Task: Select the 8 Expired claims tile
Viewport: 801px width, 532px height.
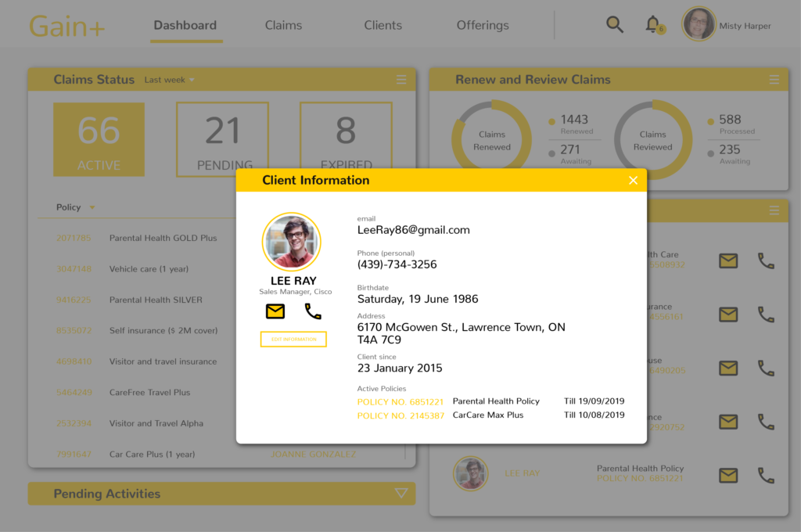Action: tap(347, 136)
